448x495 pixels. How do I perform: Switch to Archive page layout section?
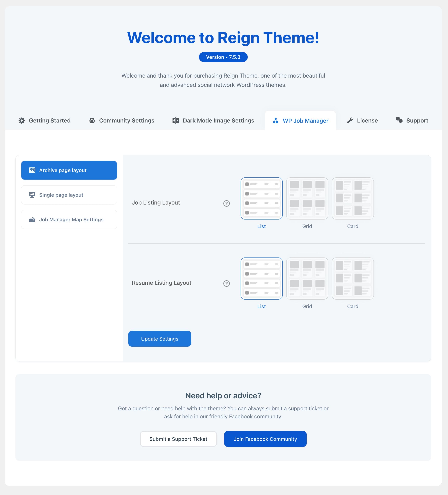[x=69, y=170]
